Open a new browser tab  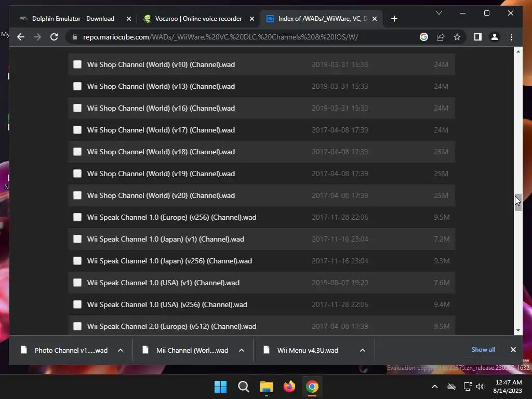394,19
